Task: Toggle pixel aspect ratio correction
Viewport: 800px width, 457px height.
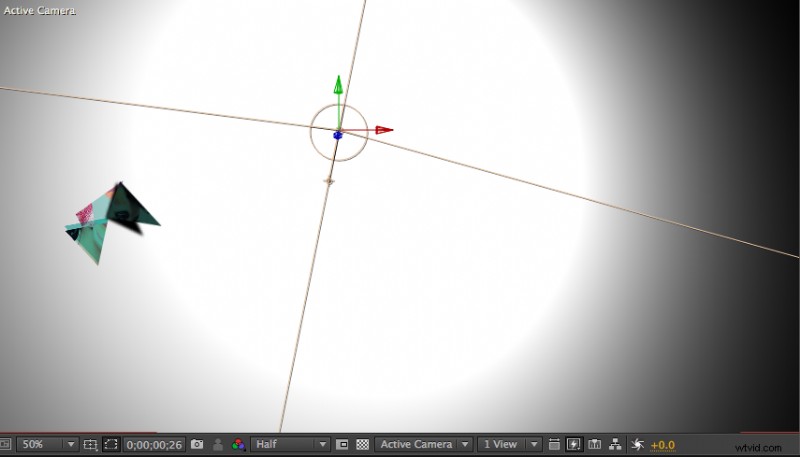Action: tap(554, 444)
